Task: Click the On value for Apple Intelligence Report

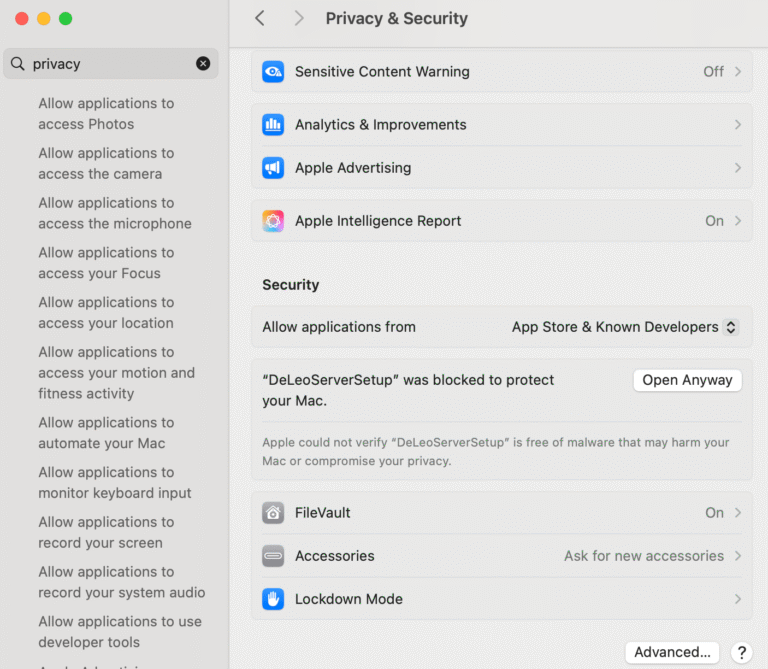Action: (x=714, y=221)
